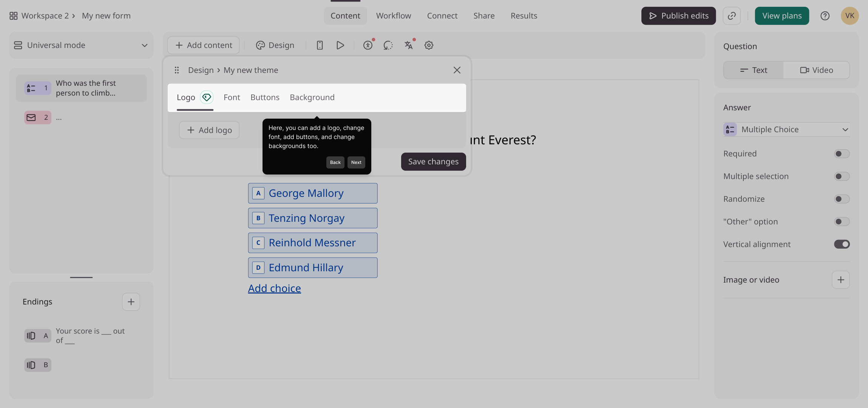Select question 'Who was the first person to climb...'

(x=81, y=88)
